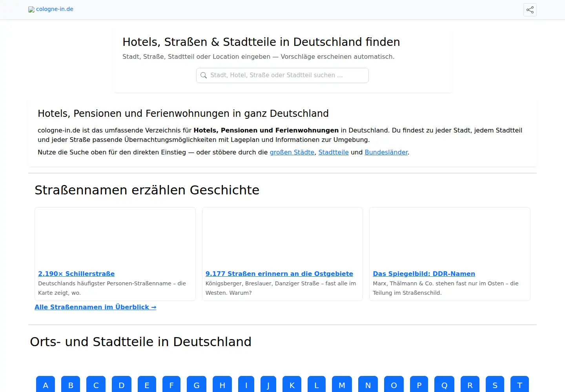This screenshot has height=392, width=565.
Task: Focus the Stadt, Hotel, Straße search field
Action: tap(282, 75)
